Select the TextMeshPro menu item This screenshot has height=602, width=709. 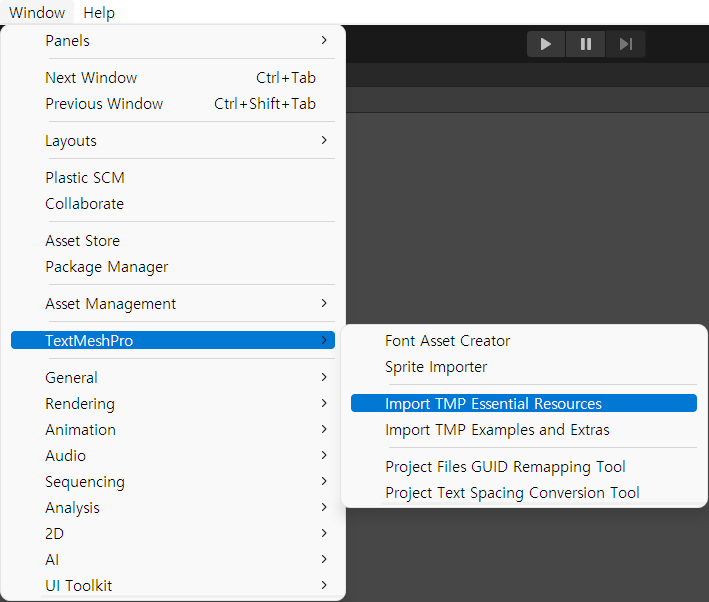[x=173, y=340]
